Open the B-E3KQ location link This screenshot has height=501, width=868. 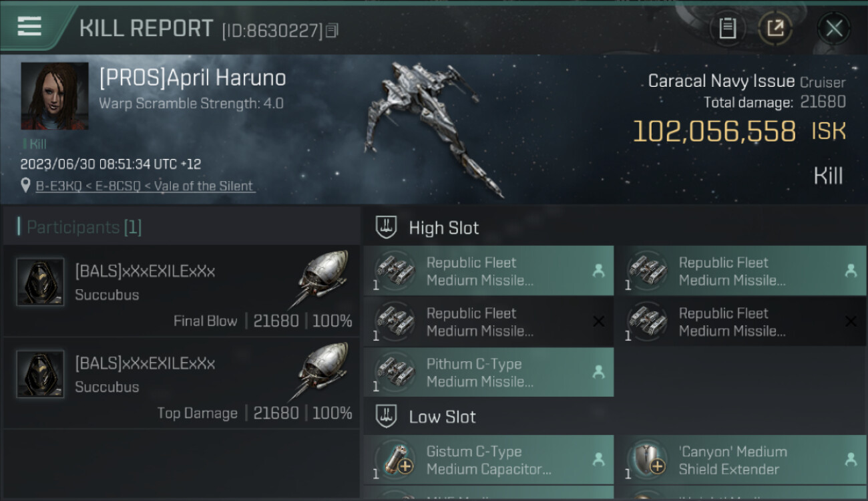[x=145, y=186]
